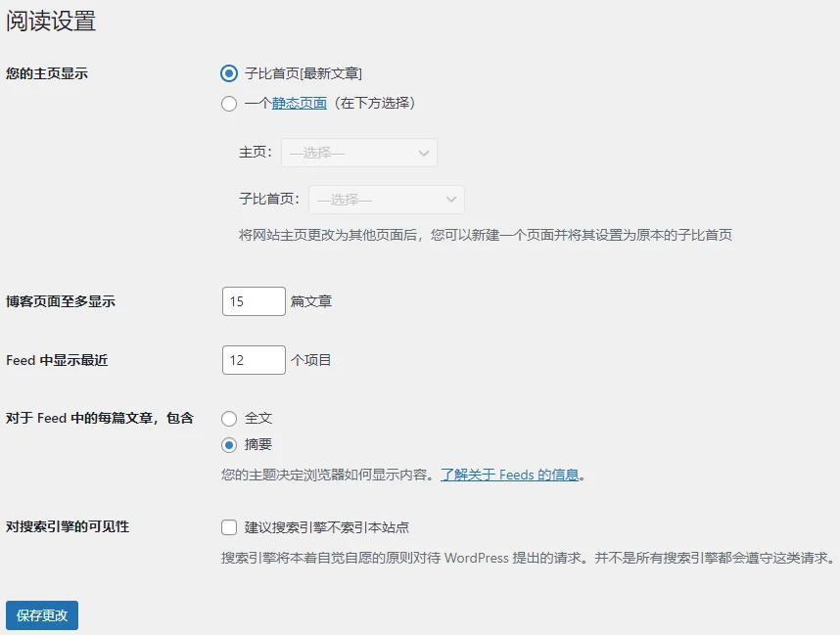Select the 子比首页[最新文章] radio option
The width and height of the screenshot is (840, 635).
pos(229,73)
